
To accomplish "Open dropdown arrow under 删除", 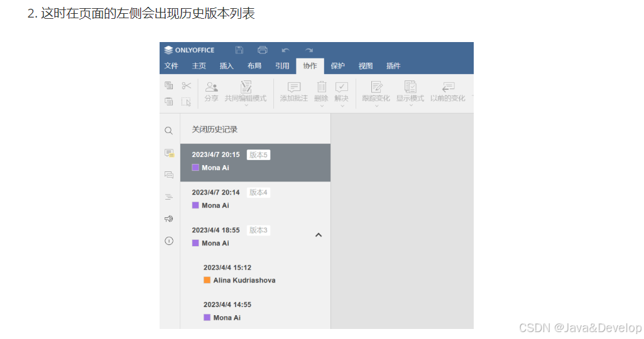I will click(322, 106).
